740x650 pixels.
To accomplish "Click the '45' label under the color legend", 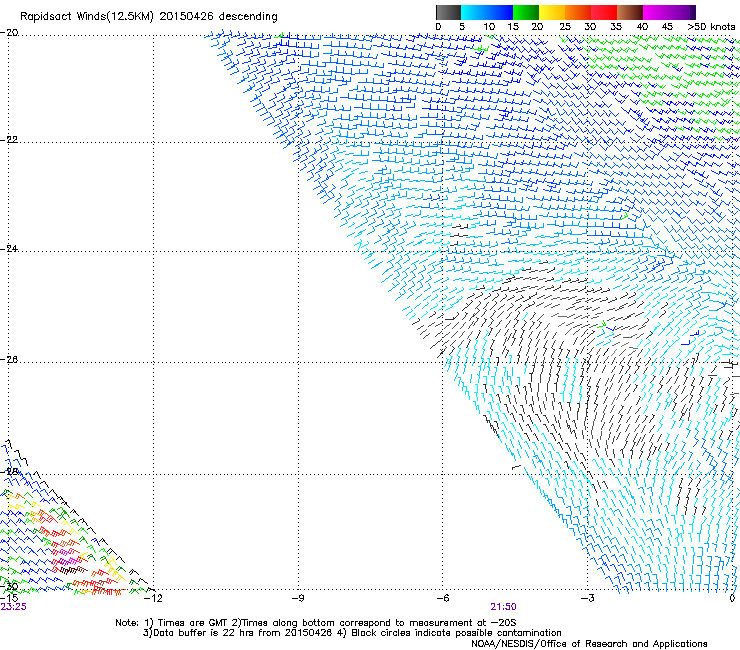I will click(x=667, y=27).
